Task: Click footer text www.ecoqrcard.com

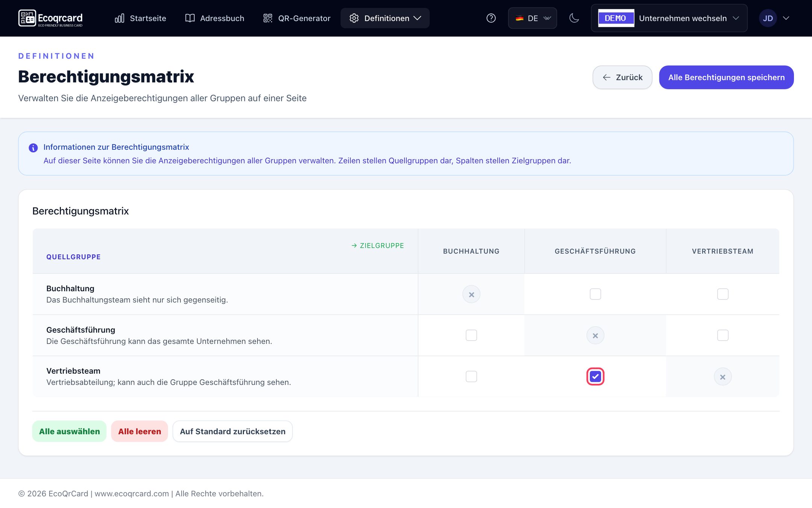Action: [132, 493]
